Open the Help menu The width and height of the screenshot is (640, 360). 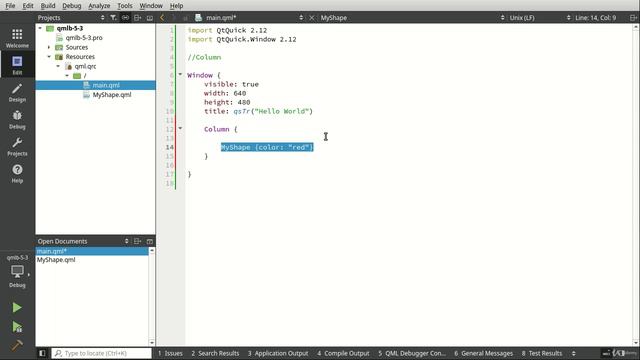tap(176, 6)
